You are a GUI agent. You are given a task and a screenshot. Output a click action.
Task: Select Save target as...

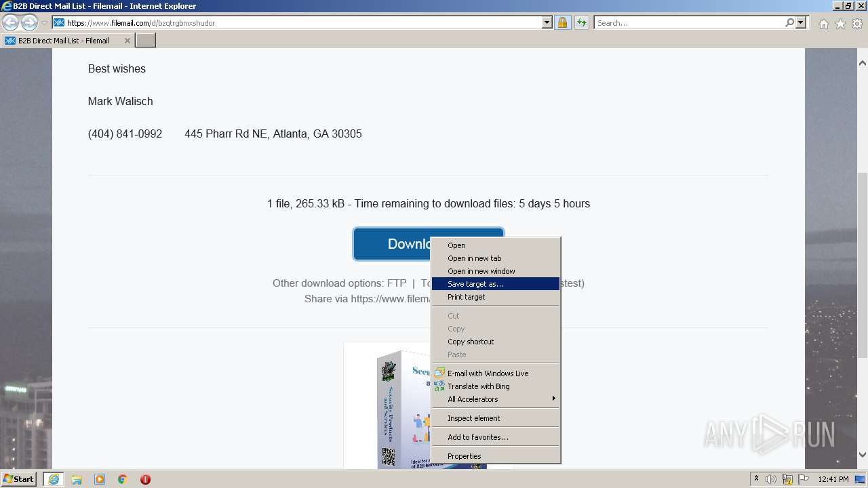[496, 284]
